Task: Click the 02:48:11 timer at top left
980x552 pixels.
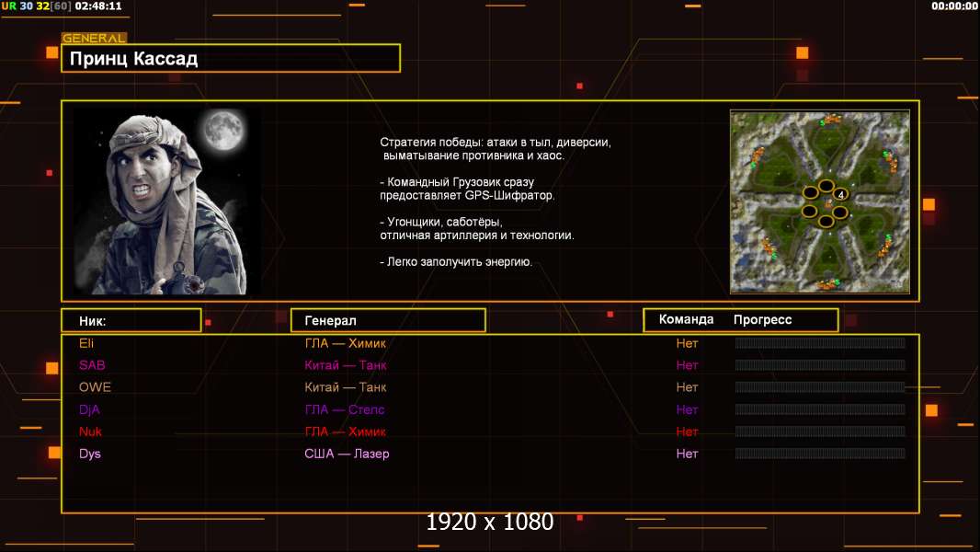Action: [100, 6]
